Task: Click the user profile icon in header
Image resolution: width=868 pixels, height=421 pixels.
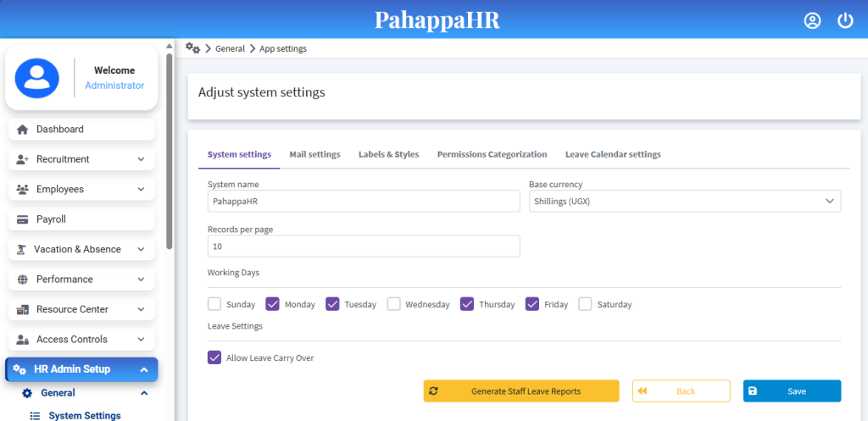Action: pos(812,21)
